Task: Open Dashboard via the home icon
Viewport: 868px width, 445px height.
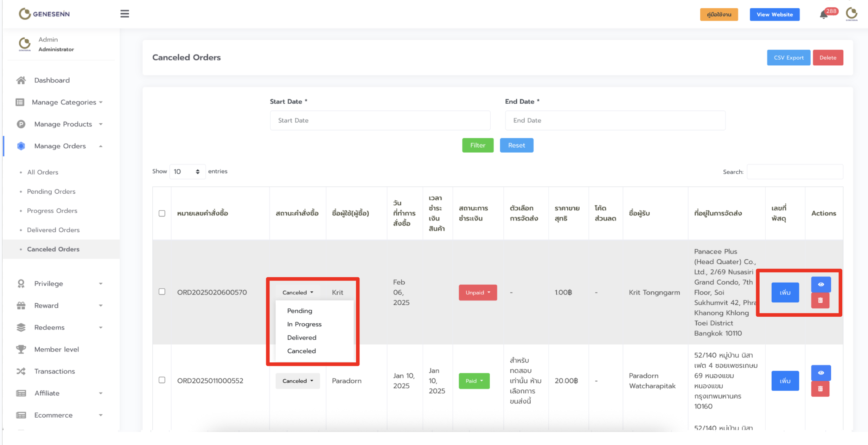Action: point(21,80)
